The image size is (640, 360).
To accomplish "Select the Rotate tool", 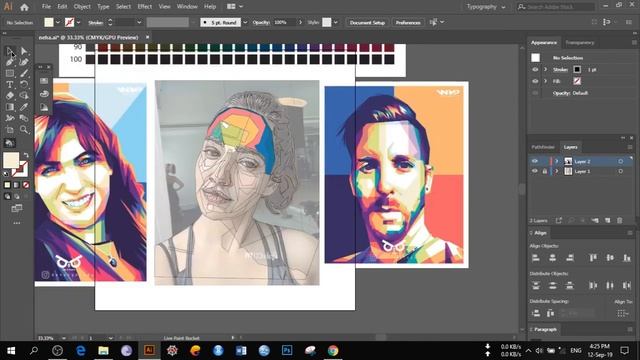I will pos(24,84).
